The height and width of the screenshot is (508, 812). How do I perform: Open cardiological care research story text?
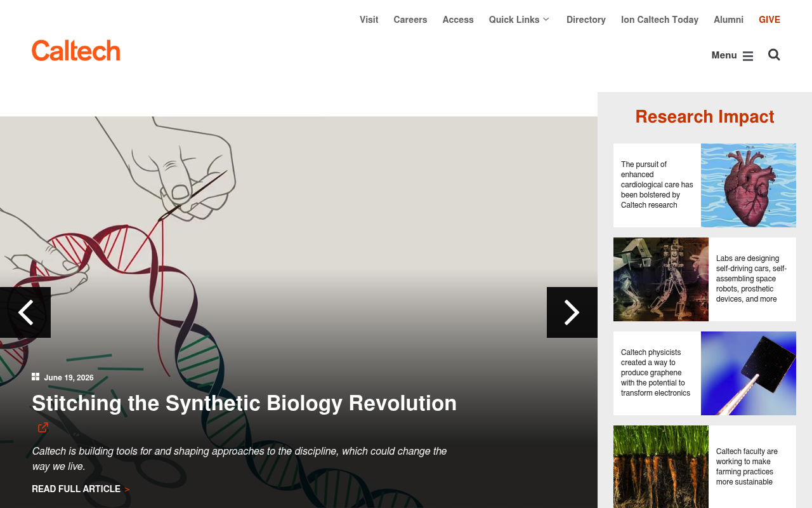click(x=657, y=185)
